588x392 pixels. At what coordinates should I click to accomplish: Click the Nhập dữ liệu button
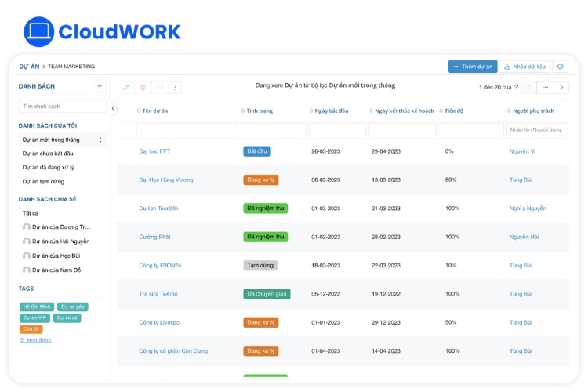pyautogui.click(x=523, y=67)
